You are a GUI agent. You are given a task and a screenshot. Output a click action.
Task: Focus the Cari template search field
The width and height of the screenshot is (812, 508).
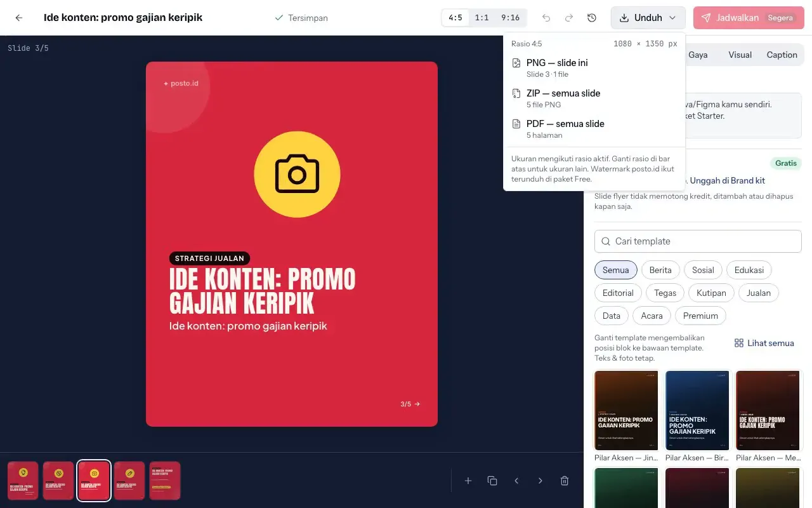pos(698,241)
